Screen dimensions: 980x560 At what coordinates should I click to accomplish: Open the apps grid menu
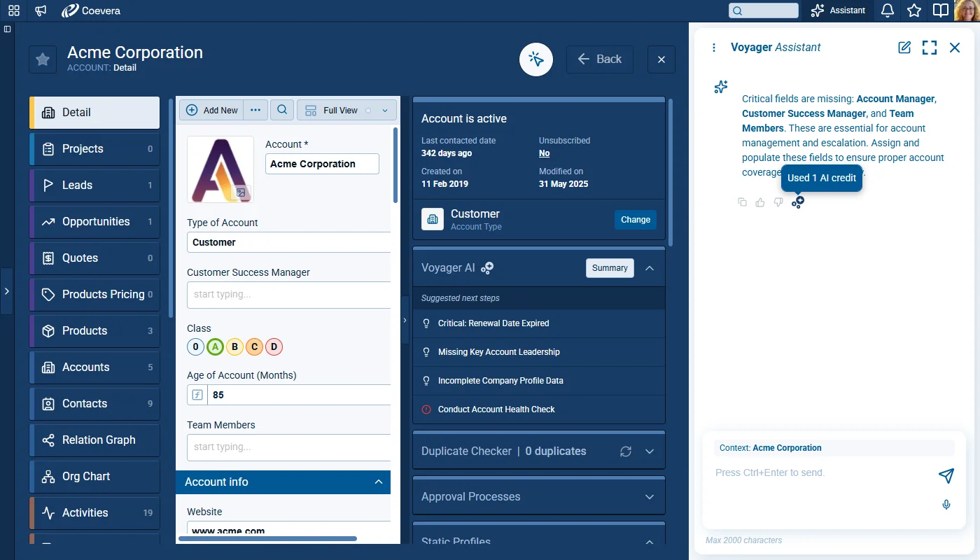coord(14,10)
